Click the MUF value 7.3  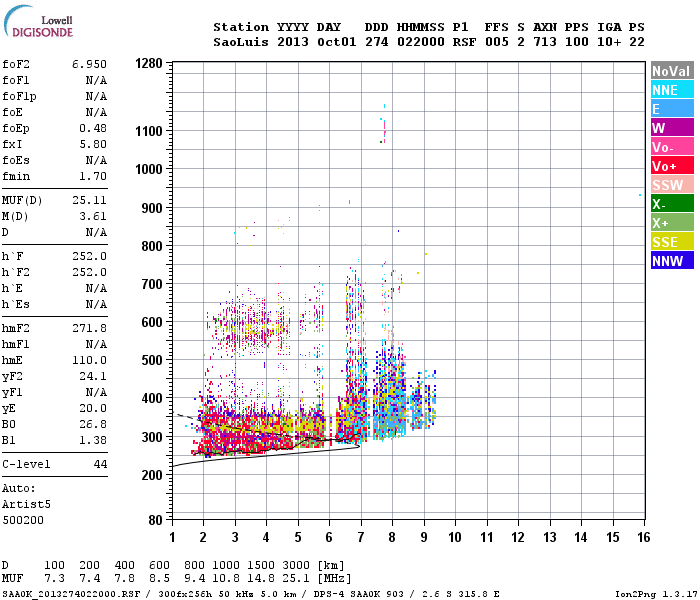point(54,579)
